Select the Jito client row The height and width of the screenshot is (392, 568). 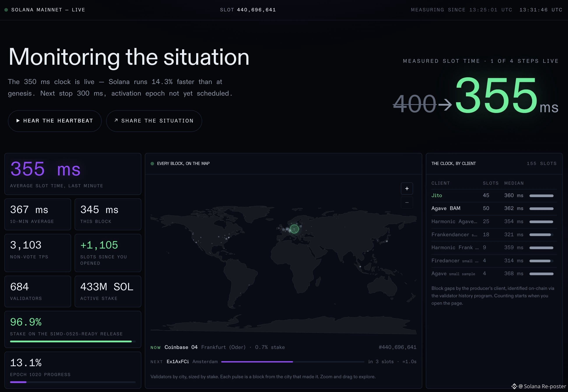click(x=494, y=196)
